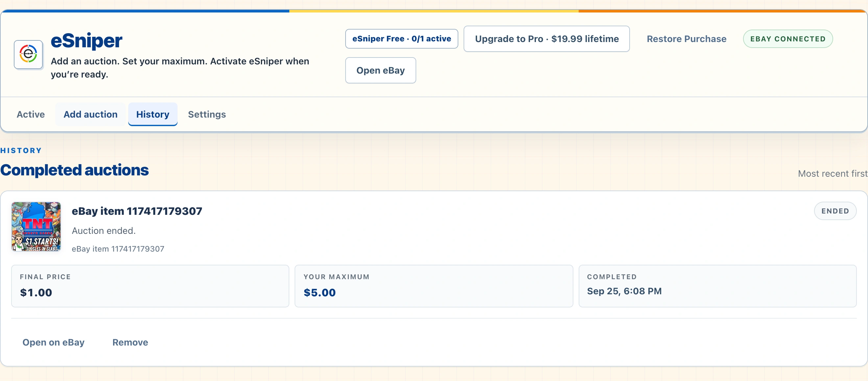The height and width of the screenshot is (381, 868).
Task: Click the eSniper logo icon
Action: (x=28, y=54)
